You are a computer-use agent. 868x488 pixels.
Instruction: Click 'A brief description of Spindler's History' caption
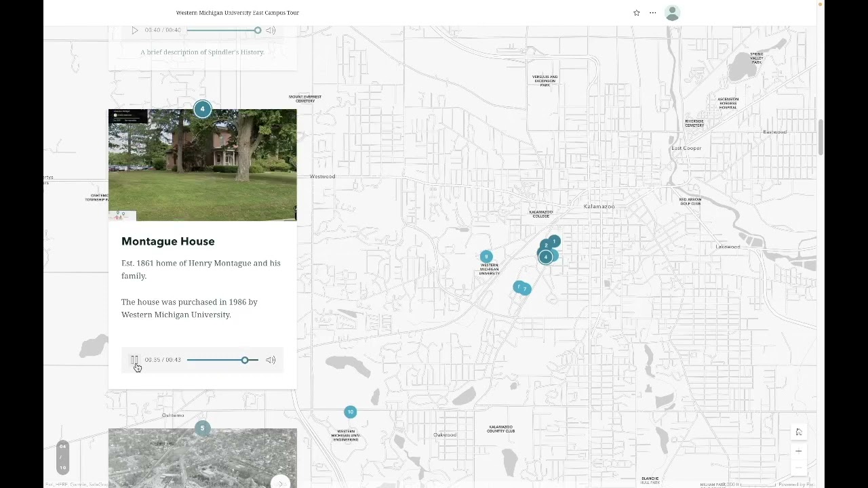[x=203, y=52]
